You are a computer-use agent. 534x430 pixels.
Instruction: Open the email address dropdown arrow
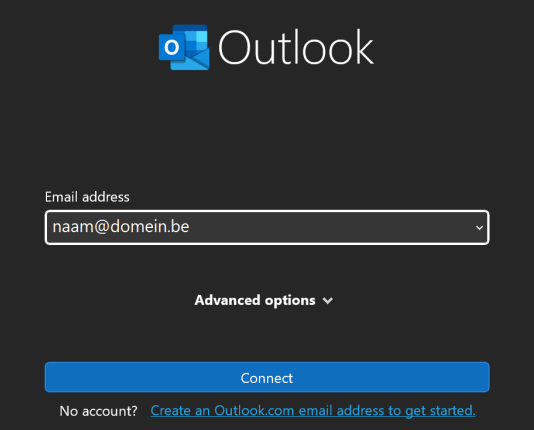click(479, 227)
